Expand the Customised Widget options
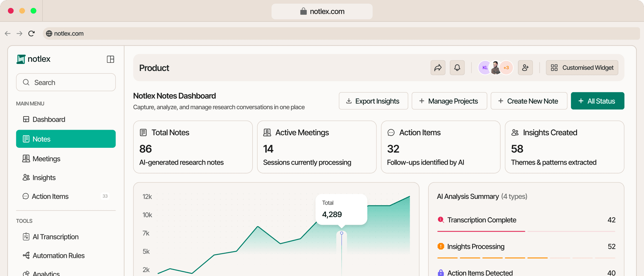 click(x=582, y=68)
